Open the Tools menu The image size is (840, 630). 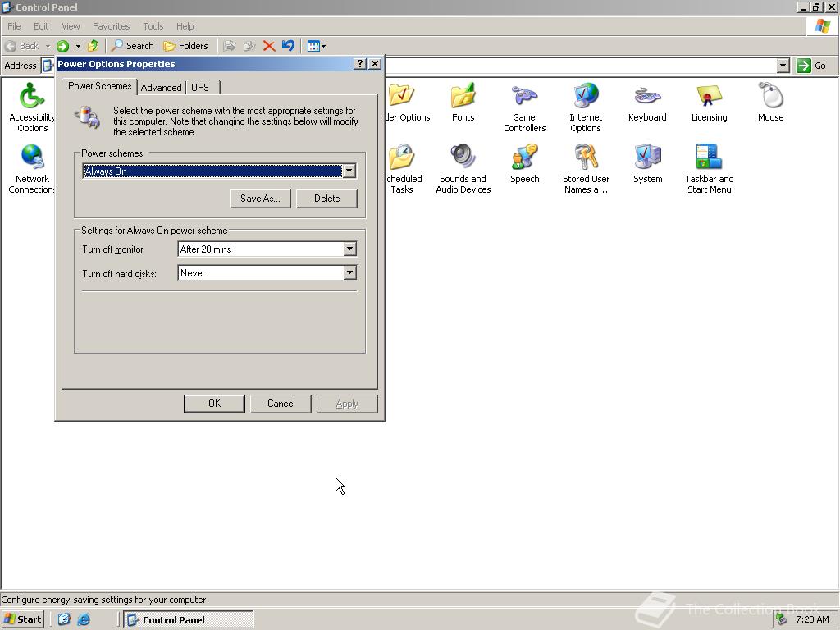pos(153,26)
